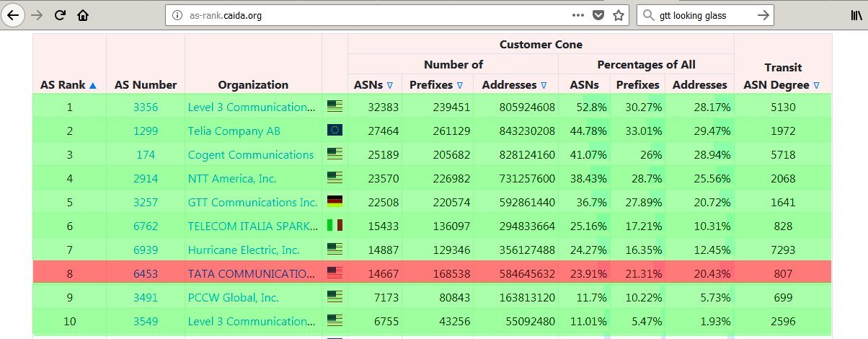Screen dimensions: 868x339
Task: Open AS Number 174 link
Action: (x=146, y=154)
